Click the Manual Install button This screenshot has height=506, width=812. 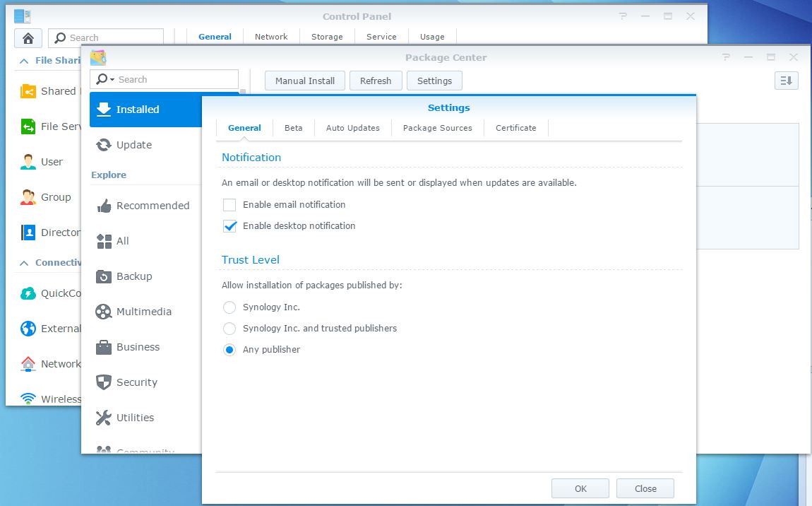pyautogui.click(x=304, y=81)
